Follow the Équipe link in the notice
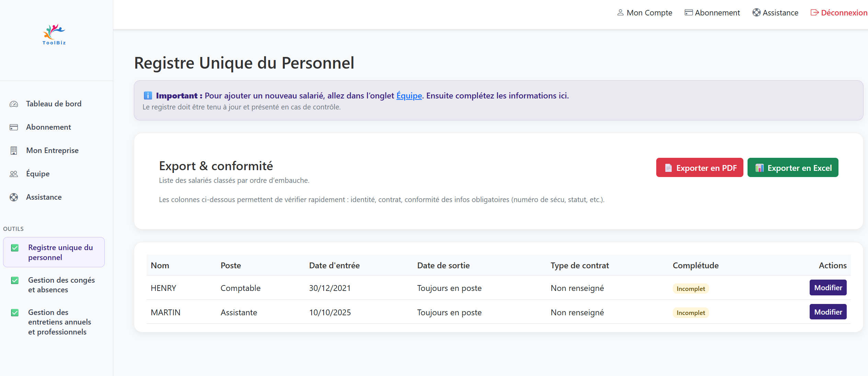Viewport: 868px width, 376px height. (x=409, y=96)
